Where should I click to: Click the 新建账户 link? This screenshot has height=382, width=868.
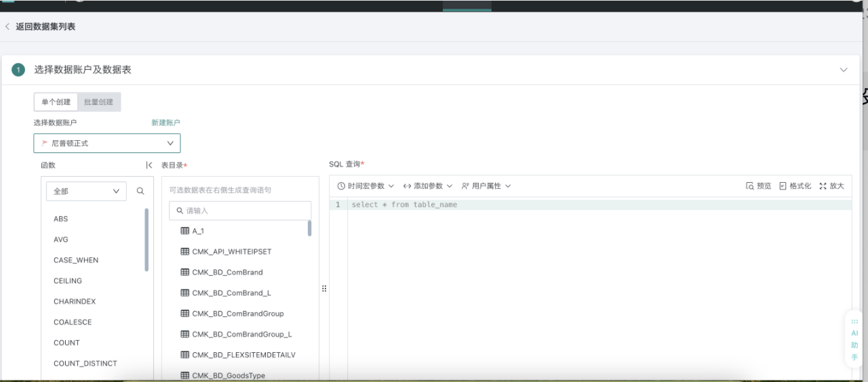pos(165,123)
